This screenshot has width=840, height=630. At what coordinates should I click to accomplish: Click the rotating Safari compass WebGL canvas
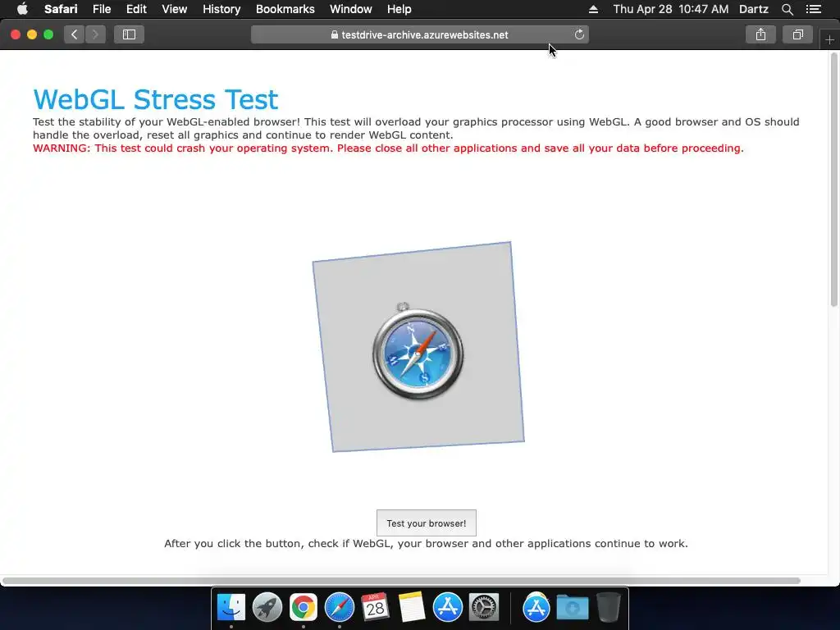pos(418,347)
